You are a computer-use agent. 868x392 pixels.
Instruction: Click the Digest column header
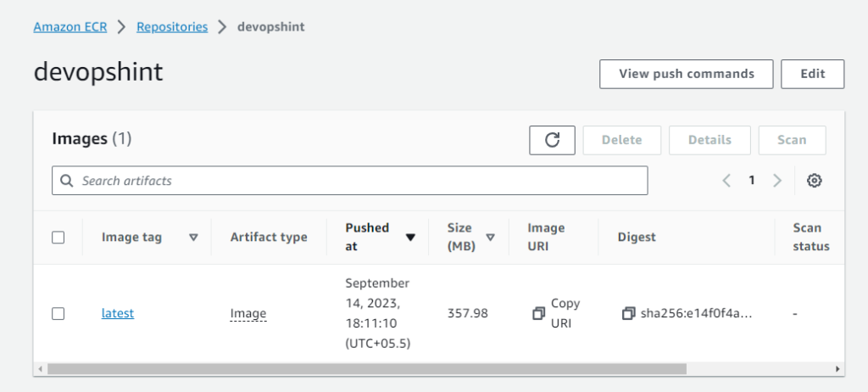(637, 238)
